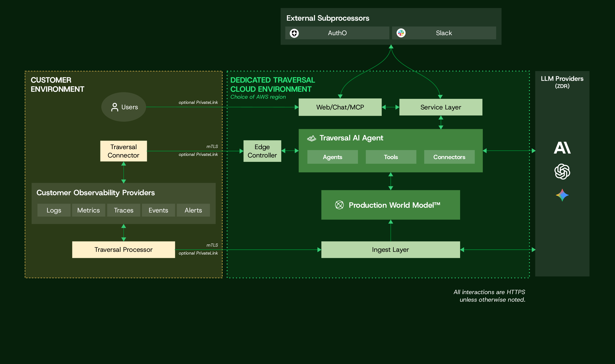The height and width of the screenshot is (364, 615).
Task: Click the Traversal Processor box
Action: pos(123,250)
